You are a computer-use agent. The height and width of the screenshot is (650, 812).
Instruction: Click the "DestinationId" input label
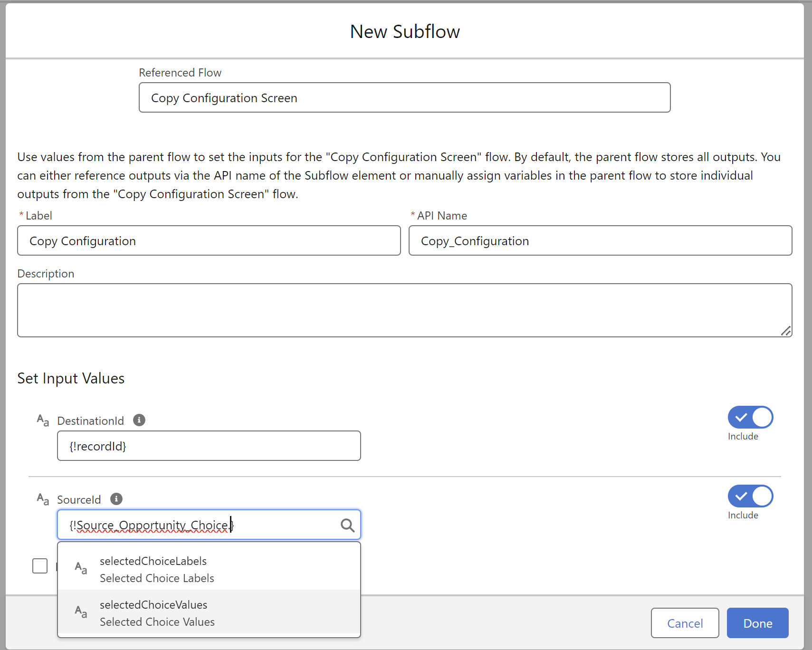[x=90, y=421]
